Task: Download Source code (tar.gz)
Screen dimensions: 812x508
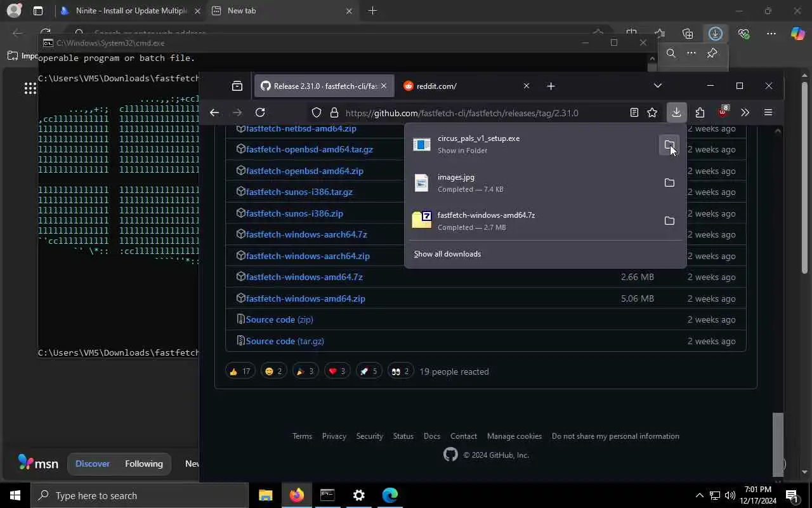Action: click(285, 341)
